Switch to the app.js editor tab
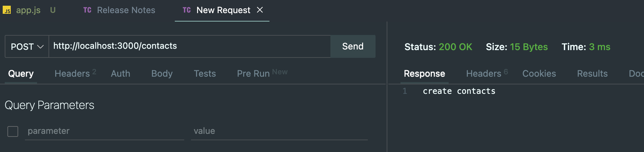The height and width of the screenshot is (152, 644). [x=29, y=10]
